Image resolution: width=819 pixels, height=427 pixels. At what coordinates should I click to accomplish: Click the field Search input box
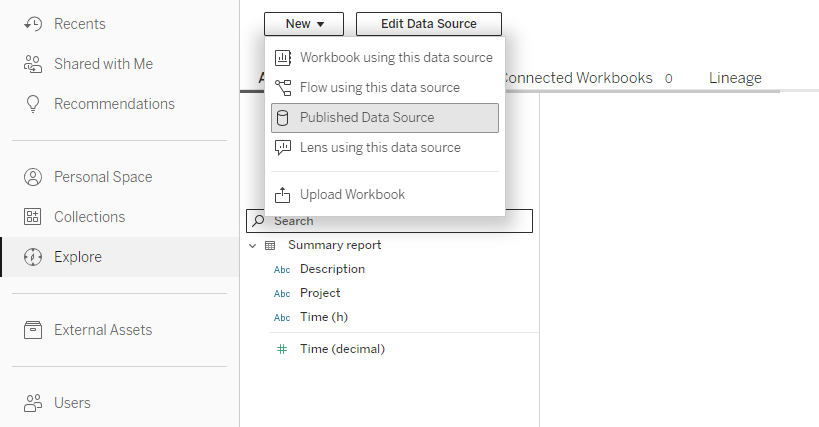point(400,221)
